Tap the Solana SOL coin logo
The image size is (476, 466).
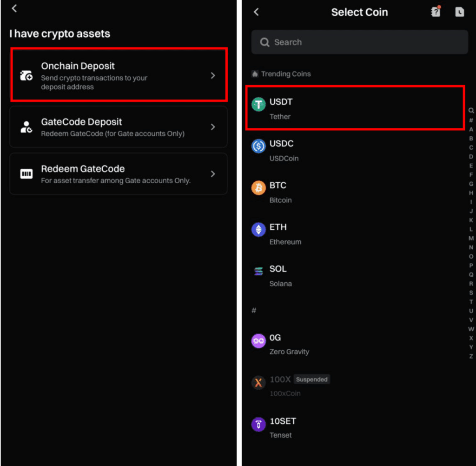pos(258,271)
